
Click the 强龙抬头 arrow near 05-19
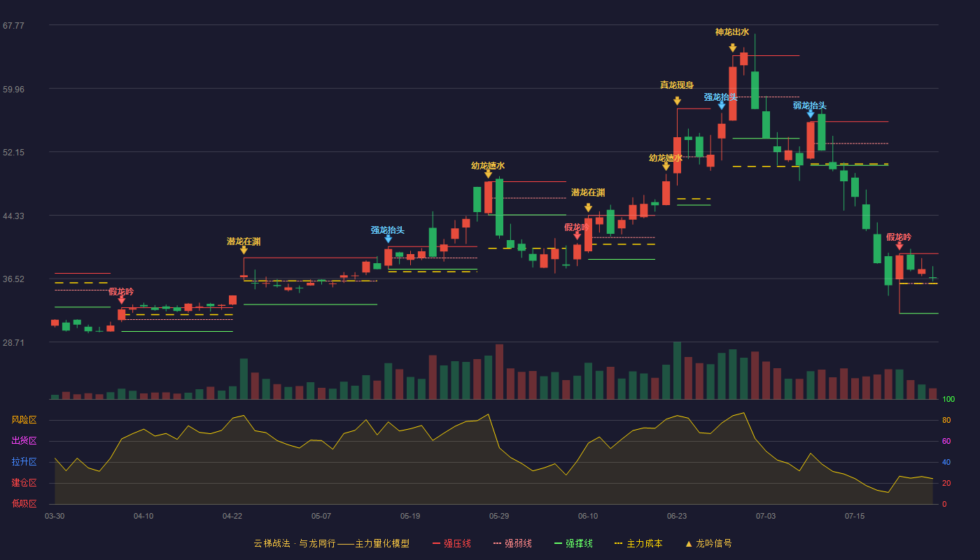(x=388, y=239)
